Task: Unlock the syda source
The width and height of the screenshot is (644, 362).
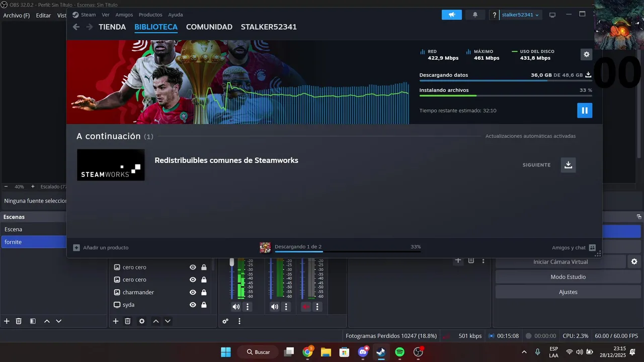Action: point(204,305)
